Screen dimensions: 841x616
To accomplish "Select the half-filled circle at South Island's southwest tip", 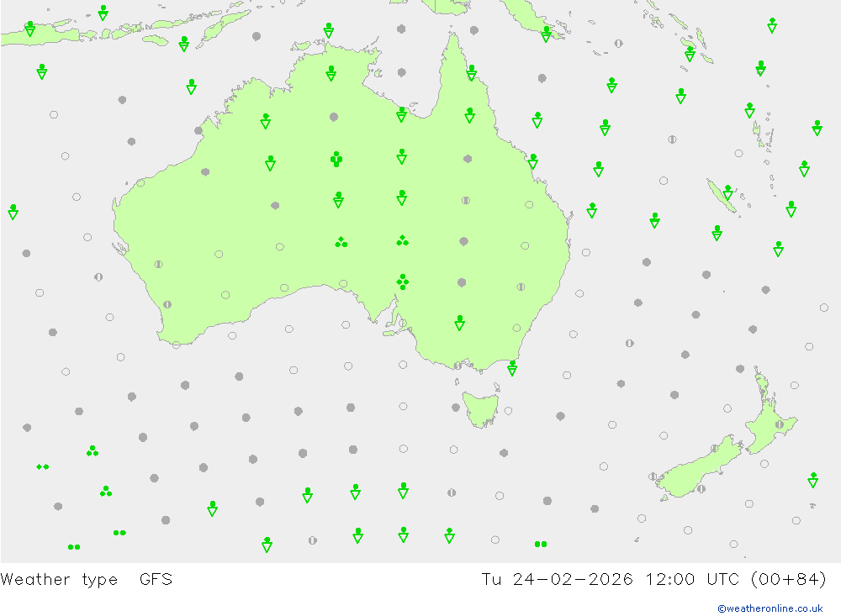I will pos(653,476).
